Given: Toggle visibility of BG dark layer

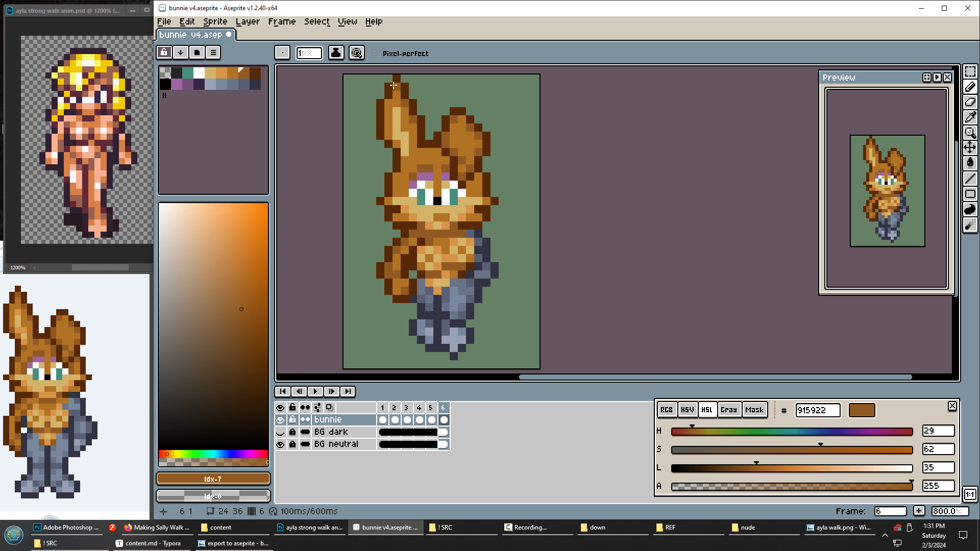Looking at the screenshot, I should [x=280, y=432].
